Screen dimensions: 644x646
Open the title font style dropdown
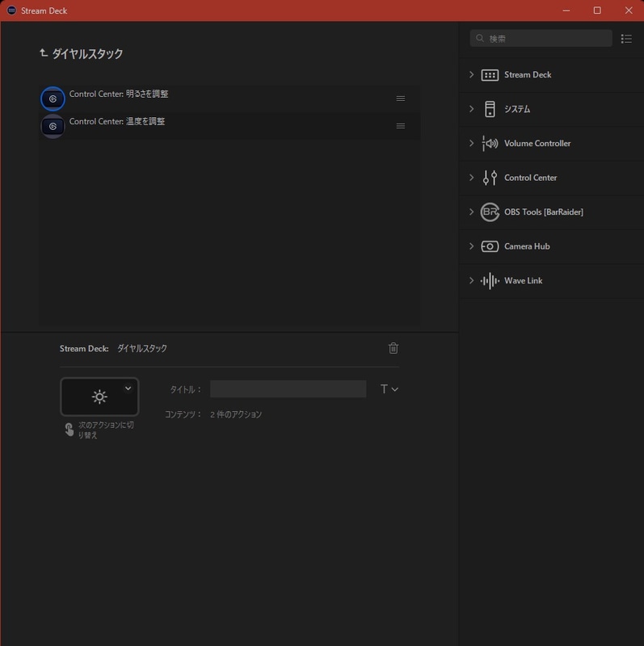[389, 389]
